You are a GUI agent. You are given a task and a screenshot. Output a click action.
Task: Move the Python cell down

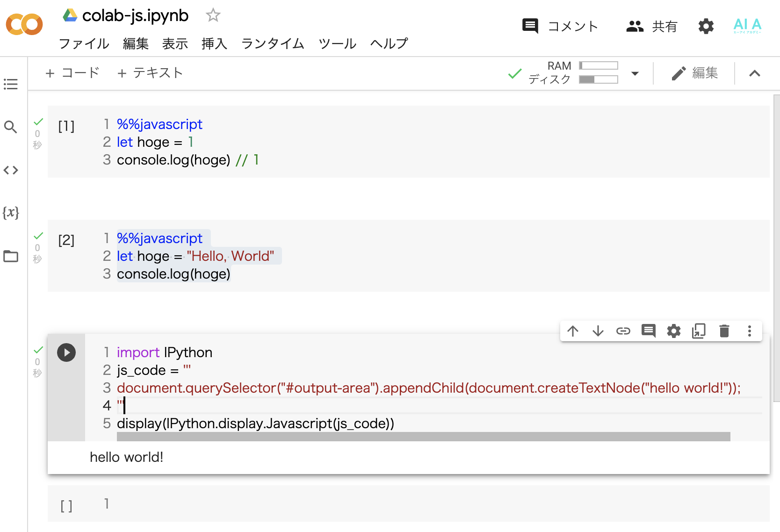click(598, 331)
